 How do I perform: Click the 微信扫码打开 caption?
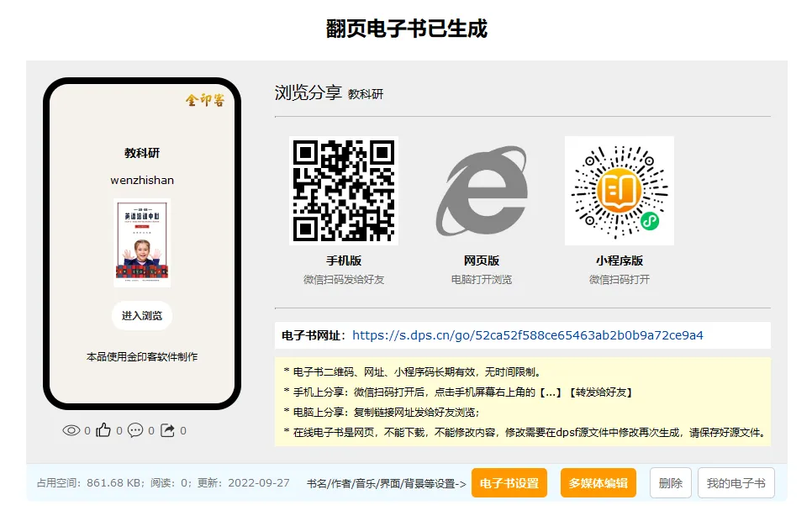(x=620, y=280)
